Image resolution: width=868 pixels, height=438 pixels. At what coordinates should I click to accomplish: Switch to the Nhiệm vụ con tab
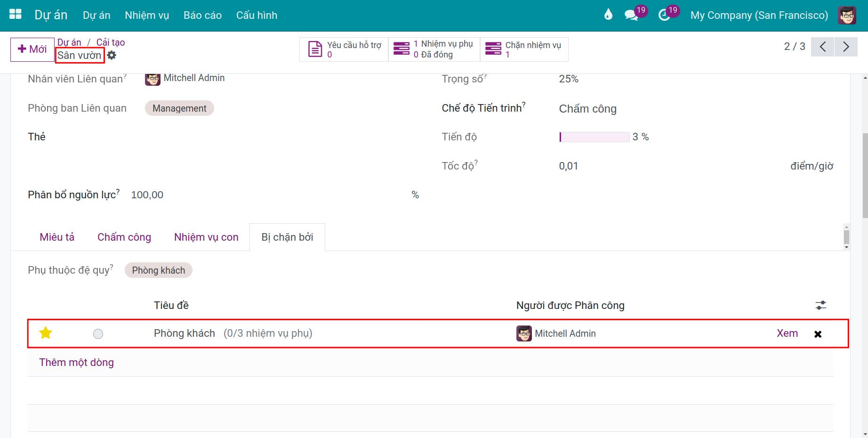[206, 237]
